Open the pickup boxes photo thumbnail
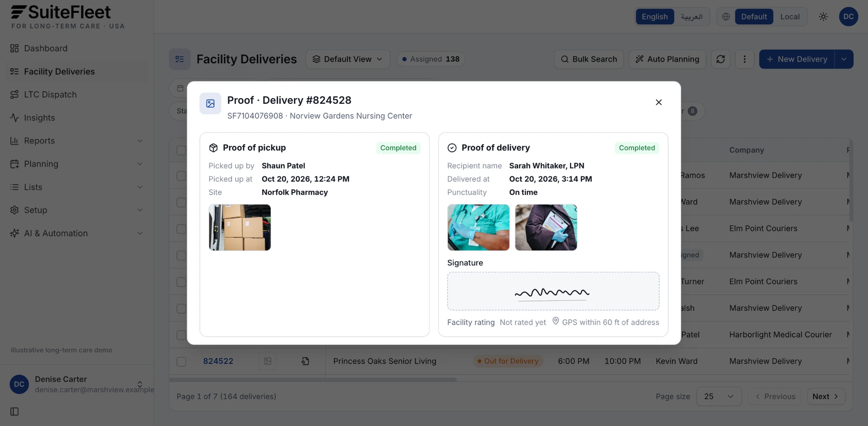Screen dimensions: 868x426 click(x=240, y=228)
